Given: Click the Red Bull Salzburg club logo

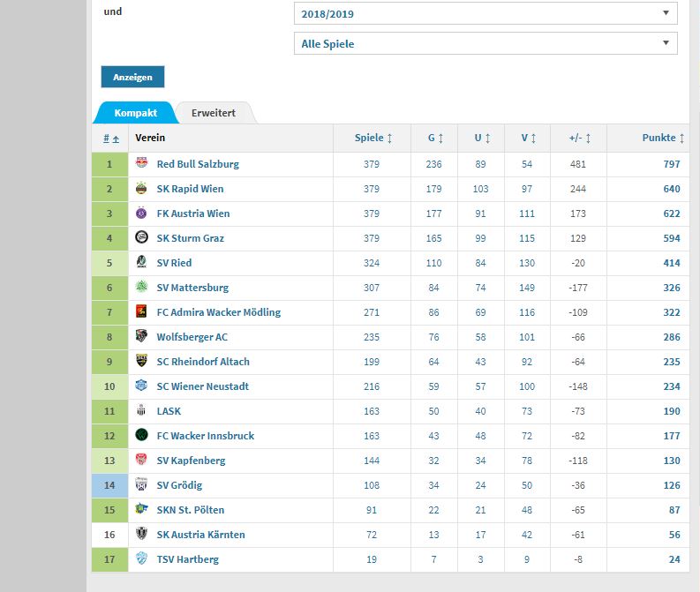Looking at the screenshot, I should pos(141,162).
